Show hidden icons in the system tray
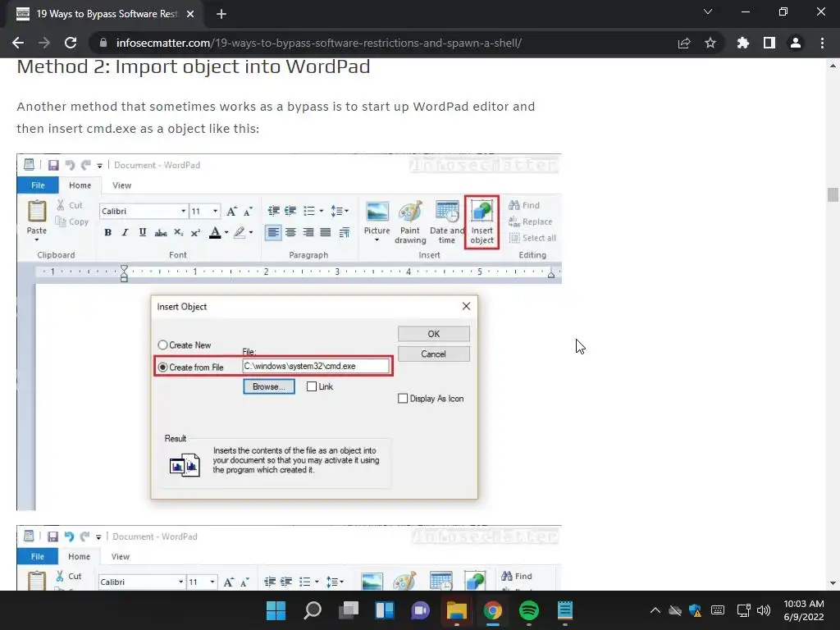Viewport: 840px width, 630px height. point(655,610)
